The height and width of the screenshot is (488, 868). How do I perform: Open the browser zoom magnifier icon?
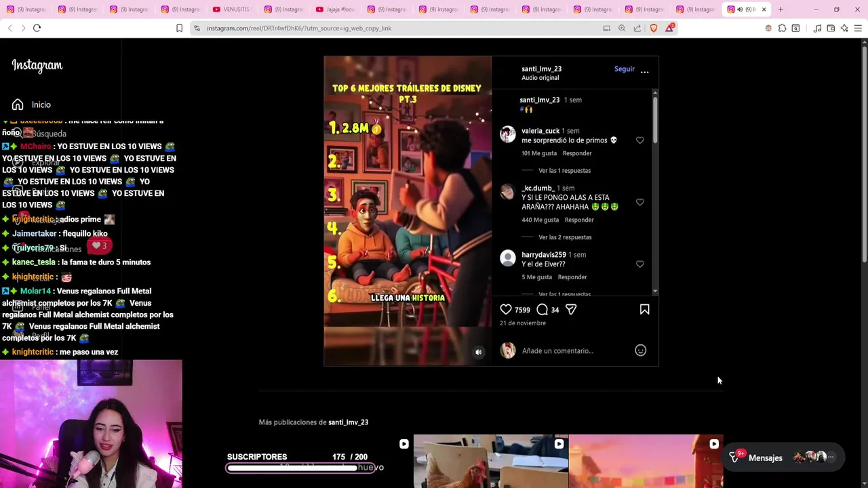[622, 28]
